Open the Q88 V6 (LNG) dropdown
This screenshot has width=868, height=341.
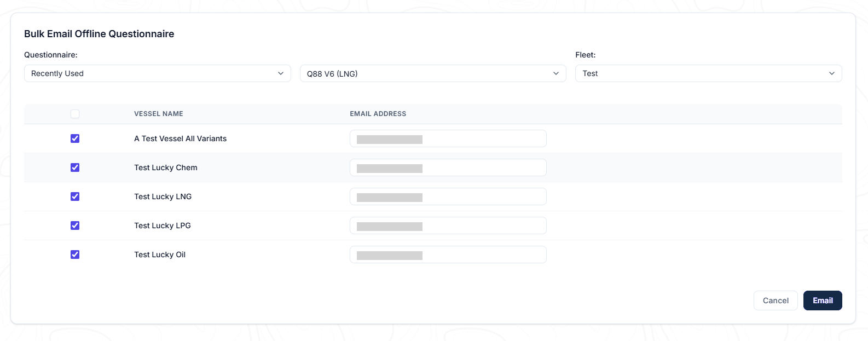tap(433, 73)
